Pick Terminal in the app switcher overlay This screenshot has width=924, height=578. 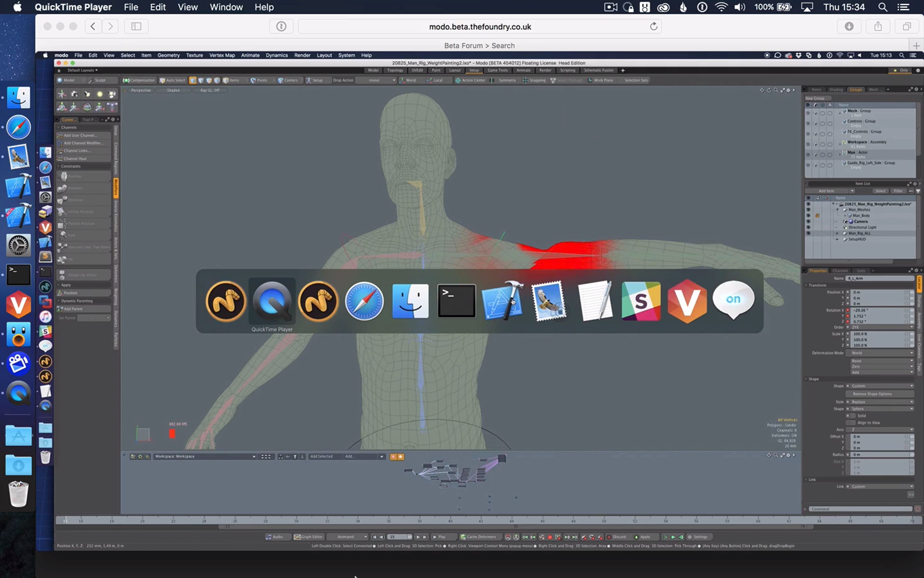[x=457, y=301]
